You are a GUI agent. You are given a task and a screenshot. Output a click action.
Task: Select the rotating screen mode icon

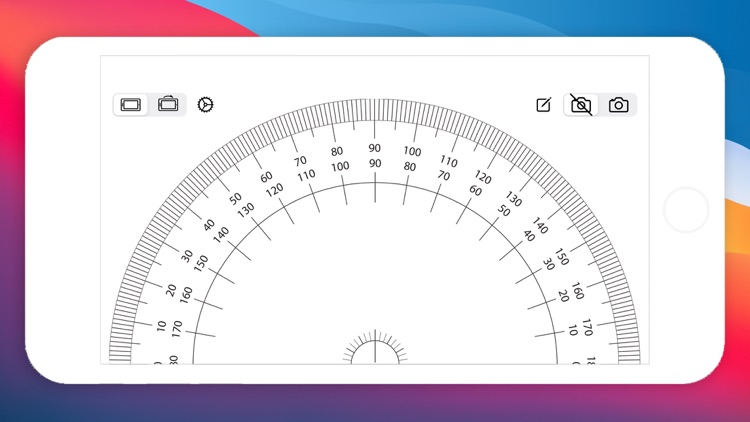(x=168, y=104)
